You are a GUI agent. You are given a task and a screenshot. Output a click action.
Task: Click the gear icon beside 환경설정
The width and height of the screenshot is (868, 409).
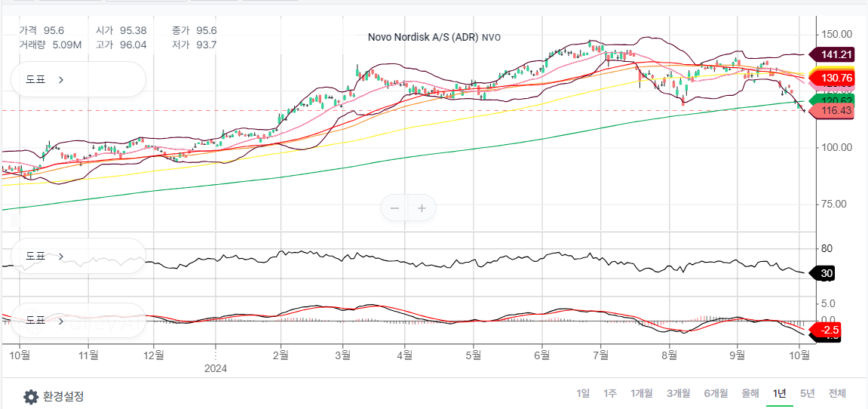(31, 396)
